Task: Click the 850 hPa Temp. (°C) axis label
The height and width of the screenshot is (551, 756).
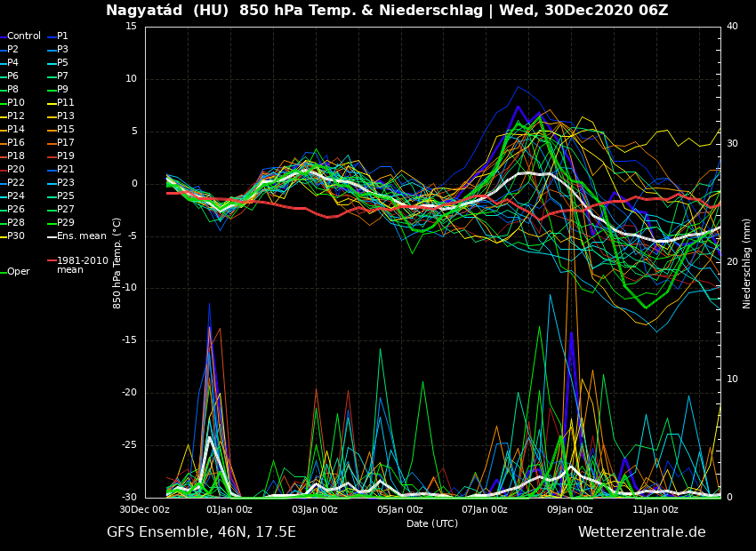Action: coord(117,263)
